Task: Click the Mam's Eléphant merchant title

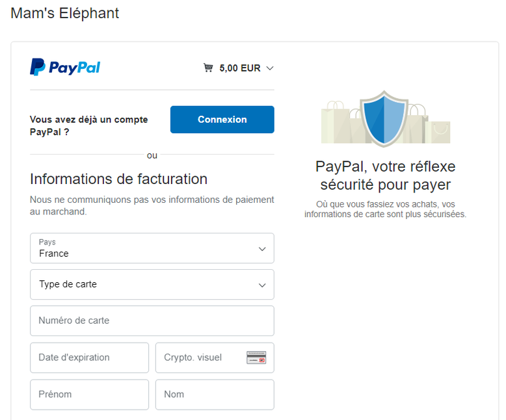Action: pyautogui.click(x=65, y=14)
